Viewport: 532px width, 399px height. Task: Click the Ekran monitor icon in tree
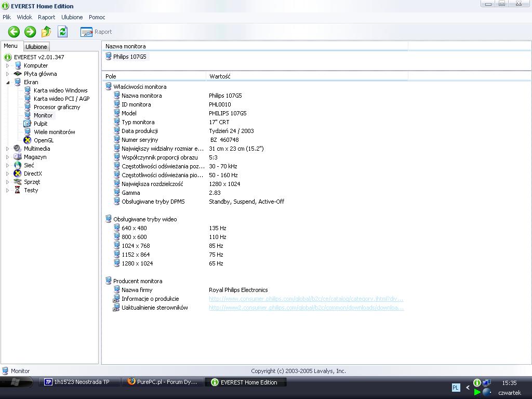click(x=18, y=82)
